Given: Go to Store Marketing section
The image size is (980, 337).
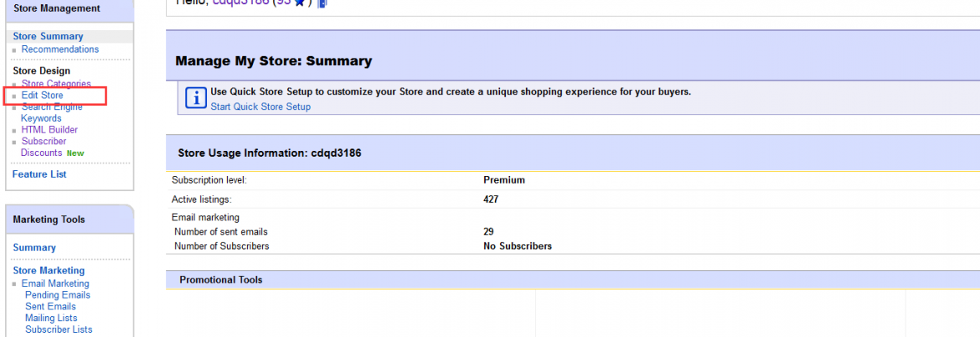Looking at the screenshot, I should [x=49, y=271].
